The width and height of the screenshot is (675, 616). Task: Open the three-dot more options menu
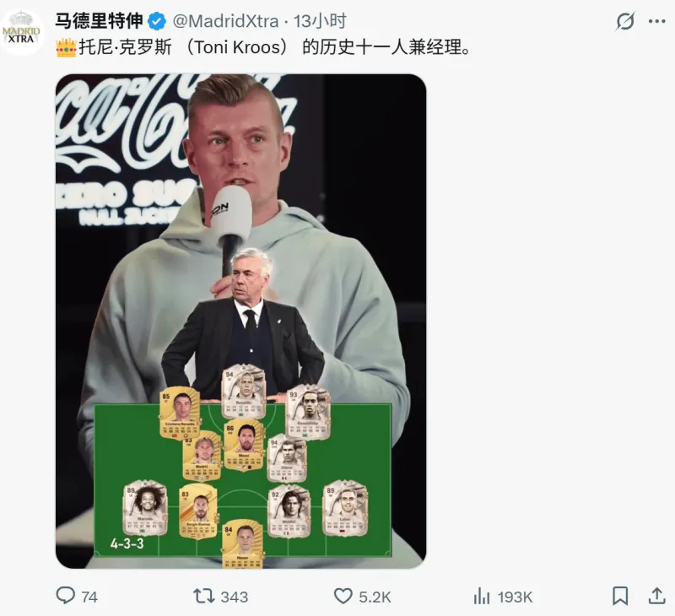click(x=657, y=21)
